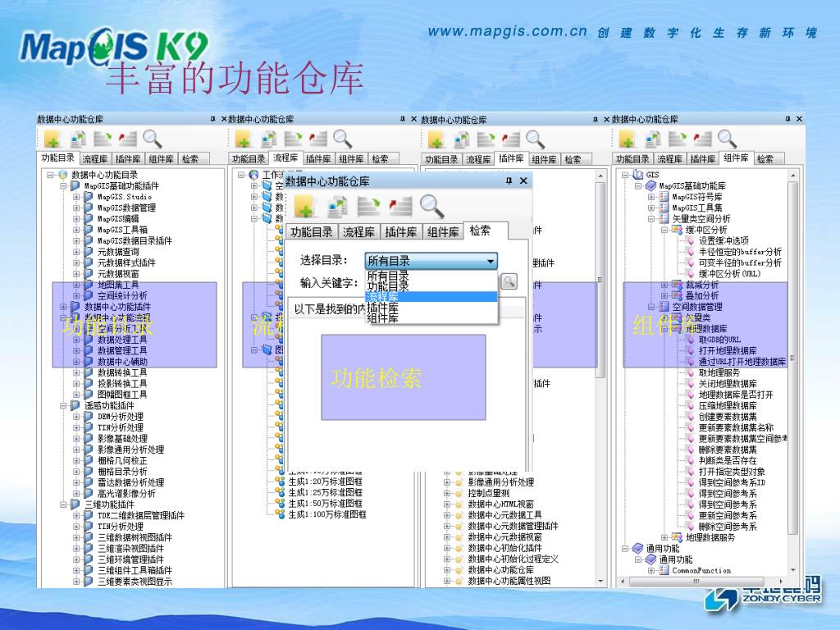Screen dimensions: 840x630
Task: Click the green-arrow list icon in the panel with 流程库 tab active
Action: [293, 139]
